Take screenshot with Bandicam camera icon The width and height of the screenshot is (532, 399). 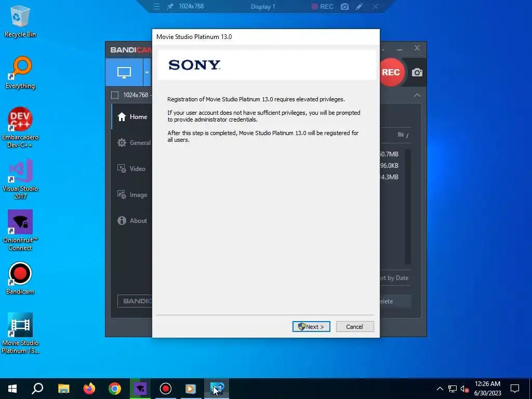[x=417, y=72]
